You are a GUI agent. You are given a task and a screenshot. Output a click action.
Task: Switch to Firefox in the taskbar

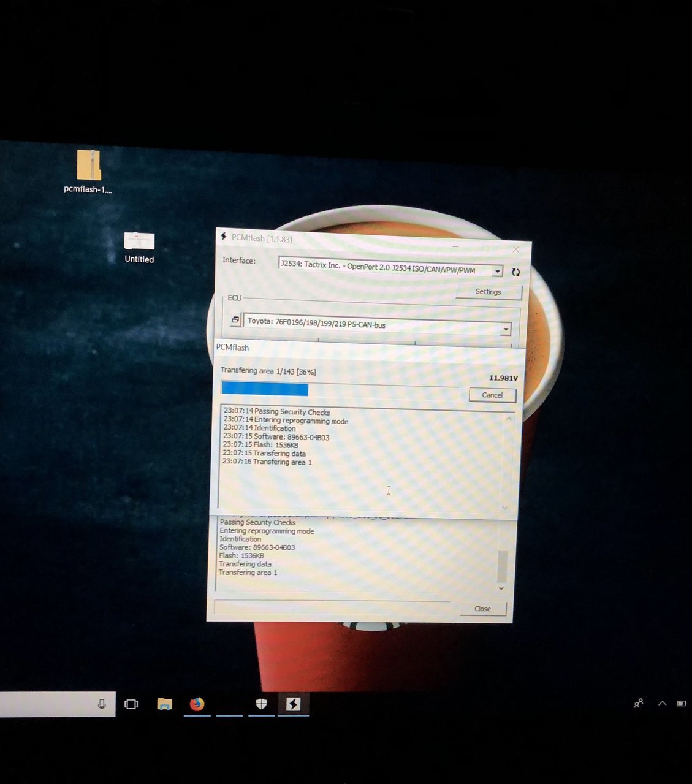[197, 704]
